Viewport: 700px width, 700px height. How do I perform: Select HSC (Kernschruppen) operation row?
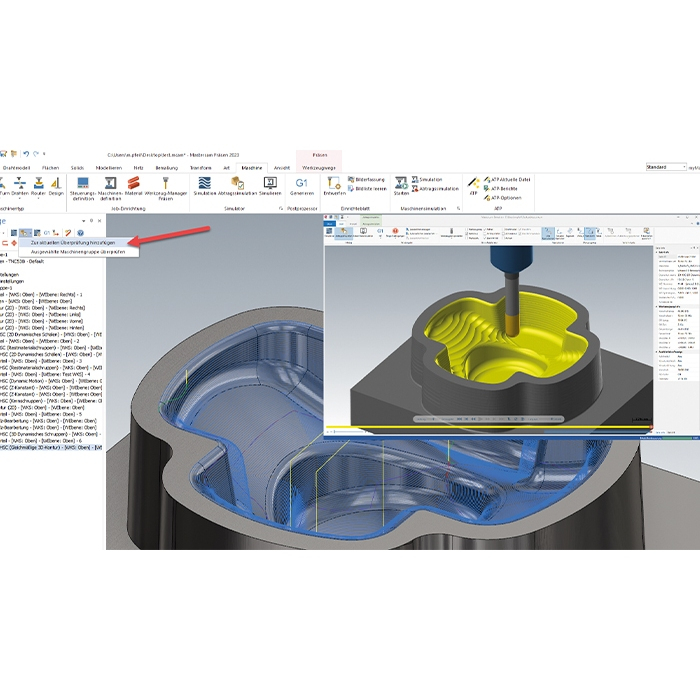pos(51,401)
